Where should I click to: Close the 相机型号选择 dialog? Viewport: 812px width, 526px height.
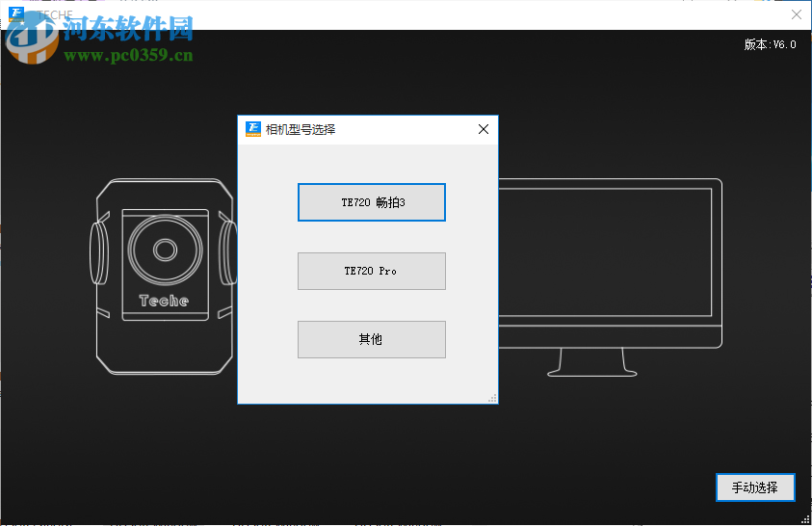coord(484,129)
